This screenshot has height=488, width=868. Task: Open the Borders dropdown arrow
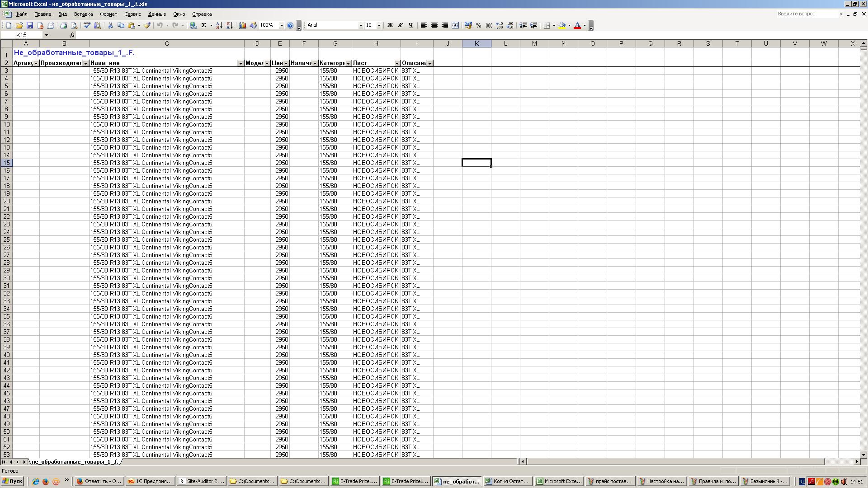(x=554, y=25)
